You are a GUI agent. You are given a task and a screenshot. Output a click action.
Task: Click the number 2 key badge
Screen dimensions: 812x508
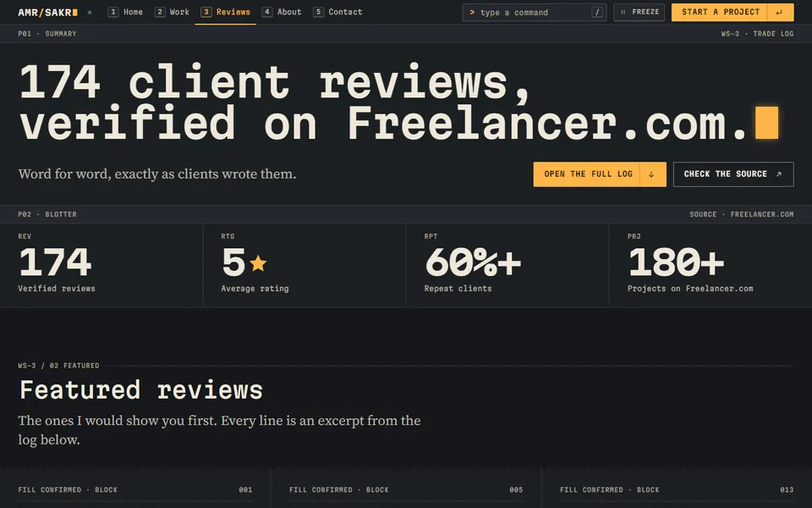pyautogui.click(x=160, y=12)
